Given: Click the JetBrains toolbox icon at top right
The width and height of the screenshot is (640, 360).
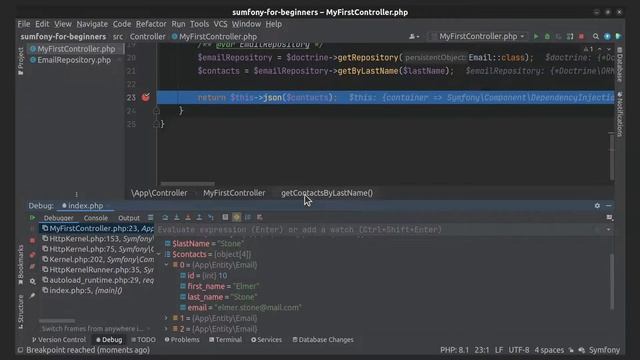Looking at the screenshot, I should pyautogui.click(x=619, y=36).
